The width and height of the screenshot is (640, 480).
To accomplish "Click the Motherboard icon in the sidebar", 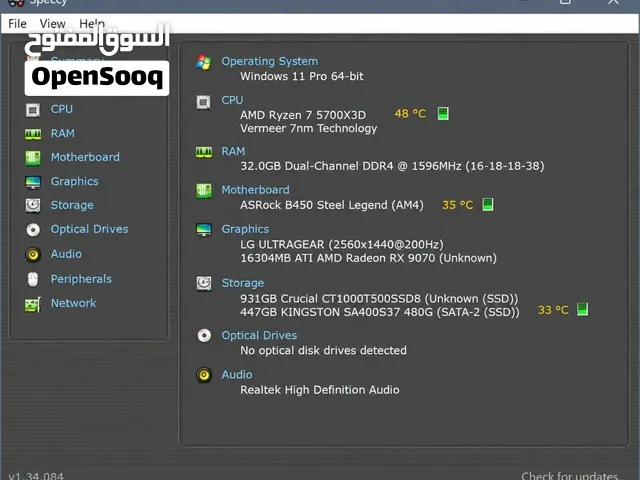I will (33, 158).
